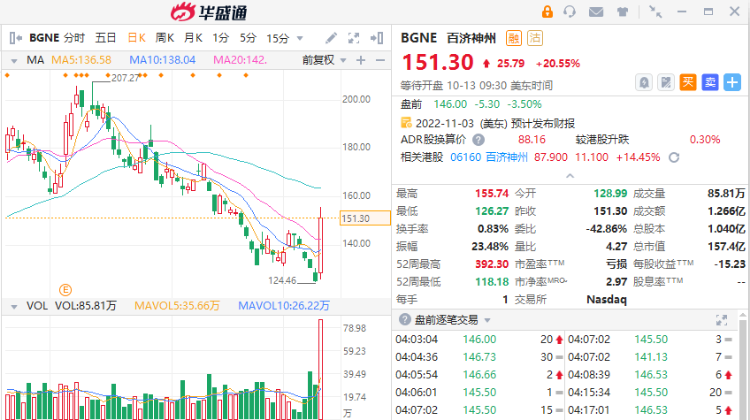
Task: Click the MA5:136.58 indicator label
Action: coord(81,60)
